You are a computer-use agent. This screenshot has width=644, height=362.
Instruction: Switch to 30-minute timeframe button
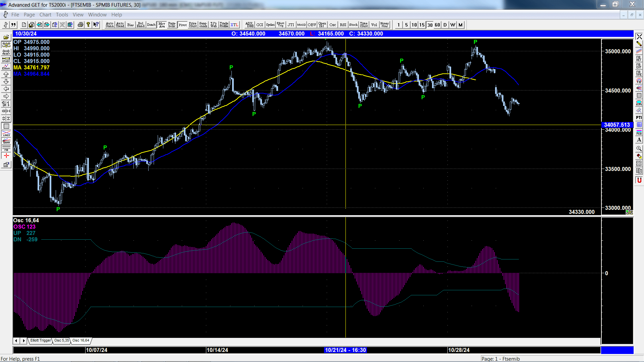[x=430, y=25]
